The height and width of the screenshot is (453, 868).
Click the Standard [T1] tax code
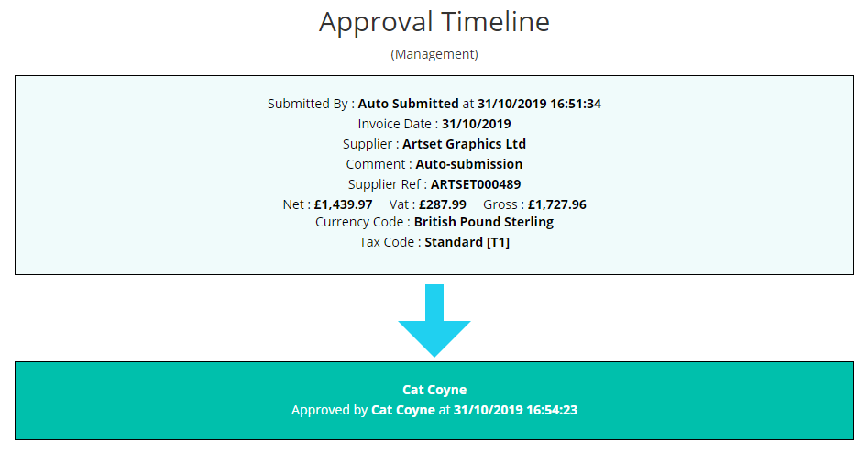click(467, 242)
